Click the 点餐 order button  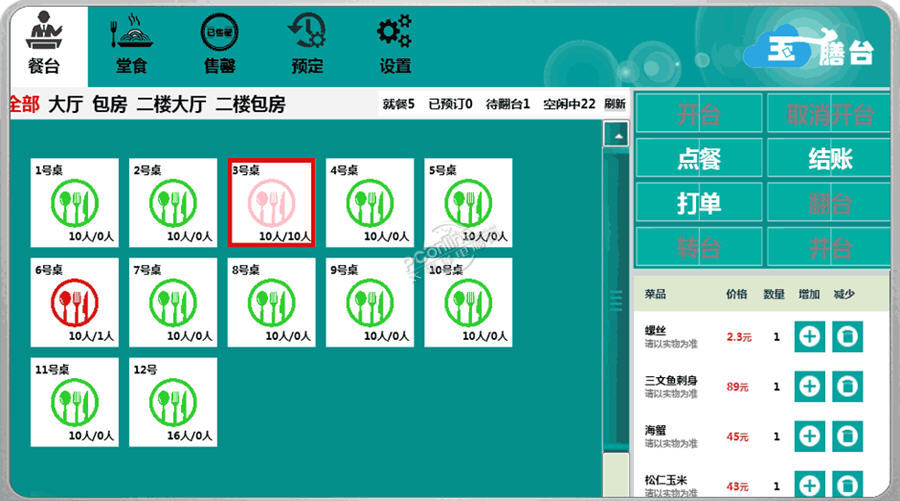[699, 158]
